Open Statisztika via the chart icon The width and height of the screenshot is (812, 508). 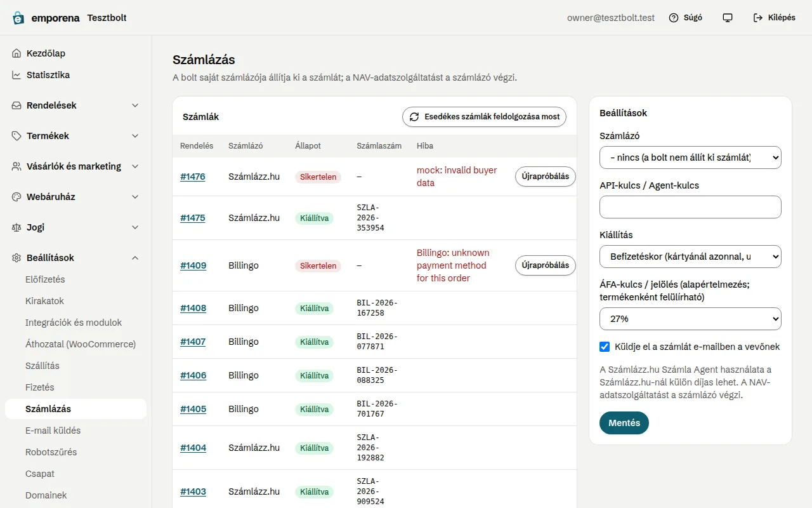click(x=16, y=75)
